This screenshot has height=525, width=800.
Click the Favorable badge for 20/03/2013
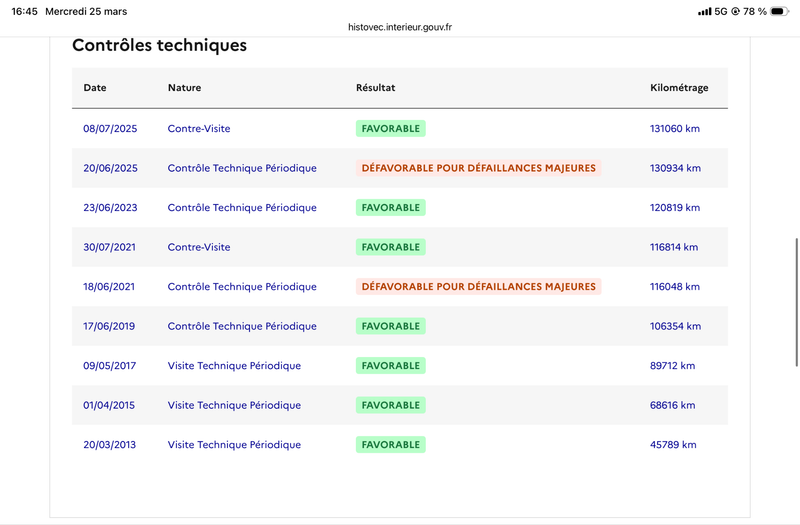[x=390, y=445]
